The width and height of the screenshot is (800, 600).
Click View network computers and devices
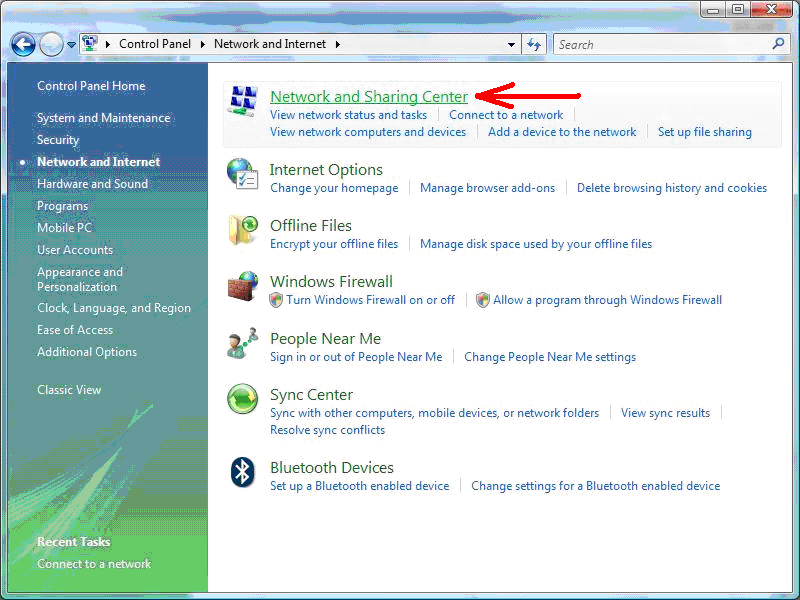[x=368, y=132]
